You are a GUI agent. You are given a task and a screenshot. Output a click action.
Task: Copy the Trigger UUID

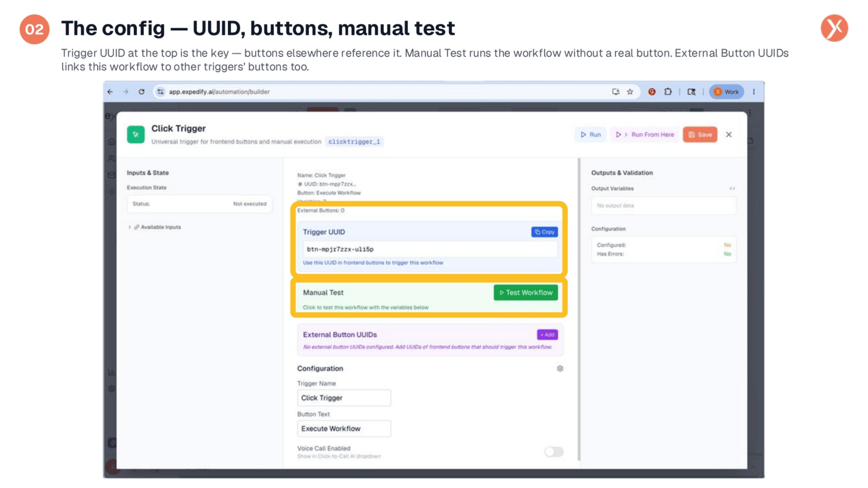544,232
